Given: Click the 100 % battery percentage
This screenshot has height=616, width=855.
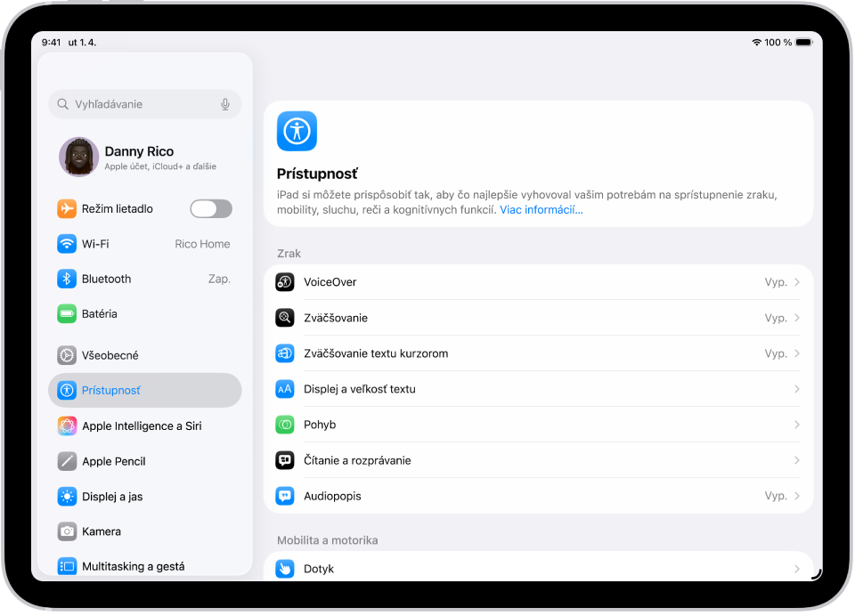Looking at the screenshot, I should [x=778, y=43].
